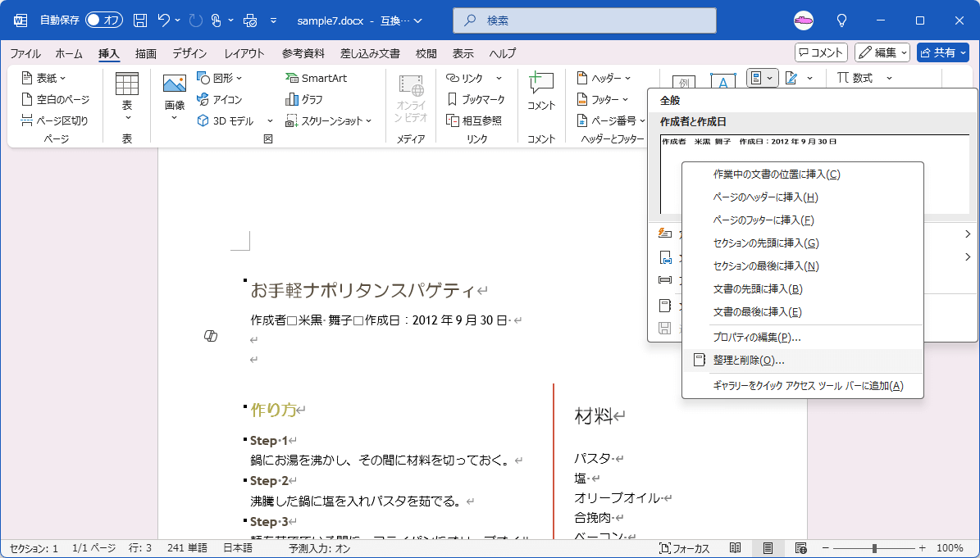
Task: Open the ページ番号 page number dropdown
Action: pos(611,120)
